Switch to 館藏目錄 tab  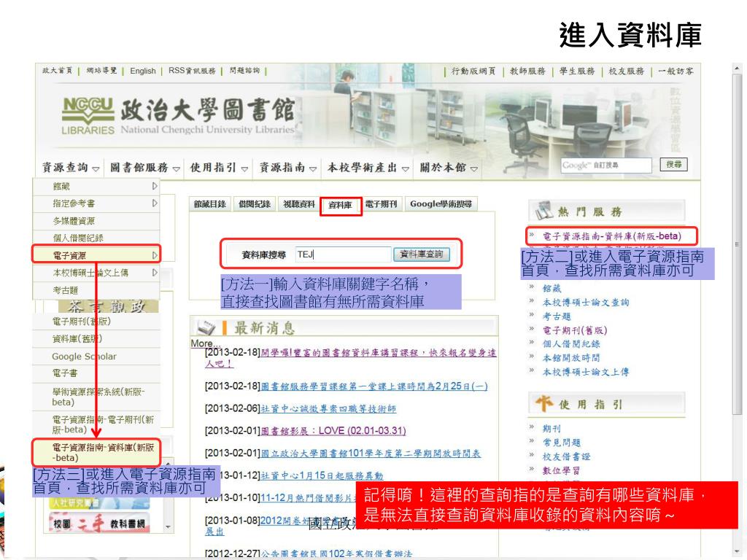[x=209, y=204]
